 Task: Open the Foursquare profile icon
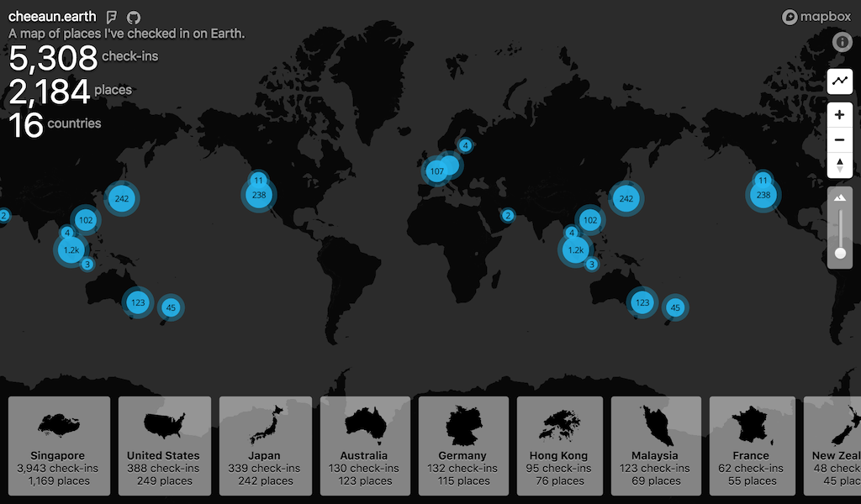tap(113, 18)
